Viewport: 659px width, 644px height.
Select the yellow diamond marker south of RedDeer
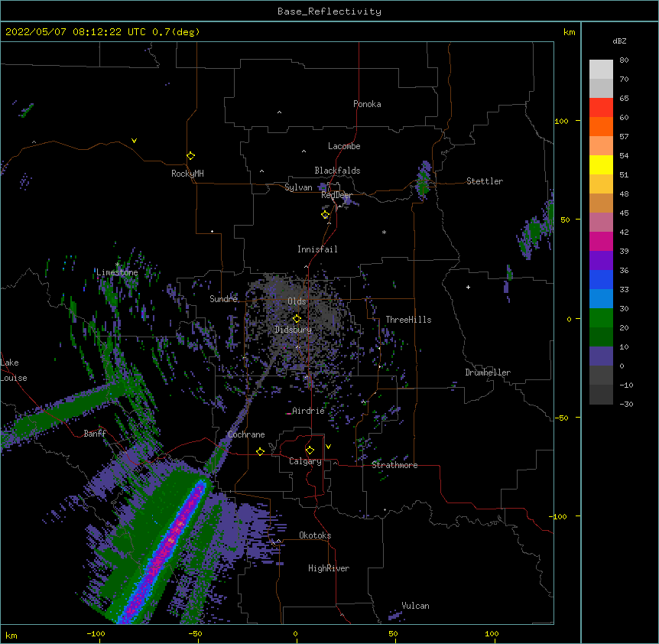click(325, 215)
